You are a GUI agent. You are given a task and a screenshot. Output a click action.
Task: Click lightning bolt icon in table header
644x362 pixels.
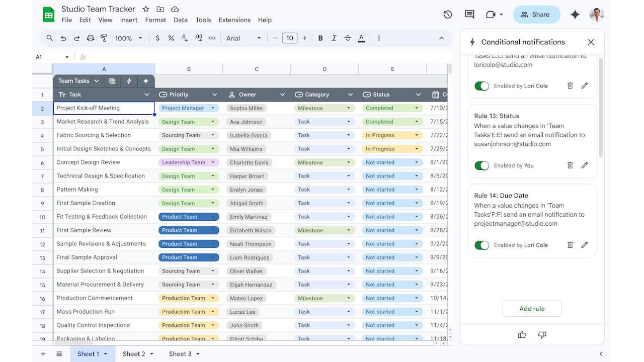pos(129,81)
